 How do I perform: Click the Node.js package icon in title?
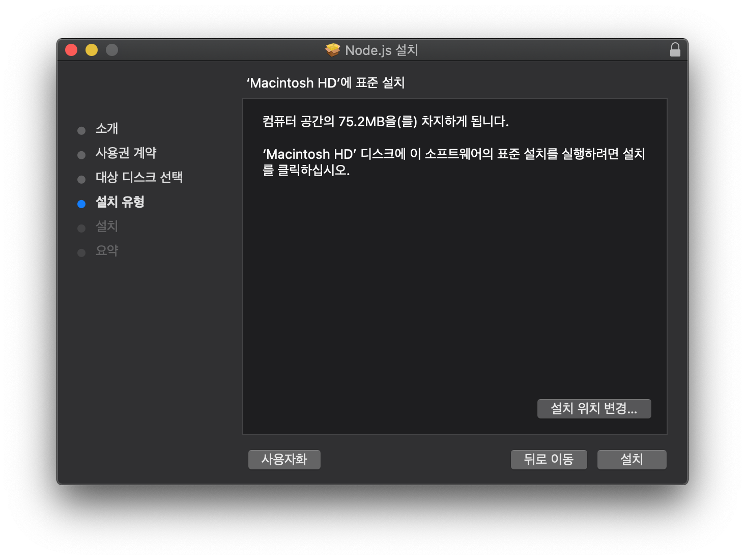[x=333, y=50]
